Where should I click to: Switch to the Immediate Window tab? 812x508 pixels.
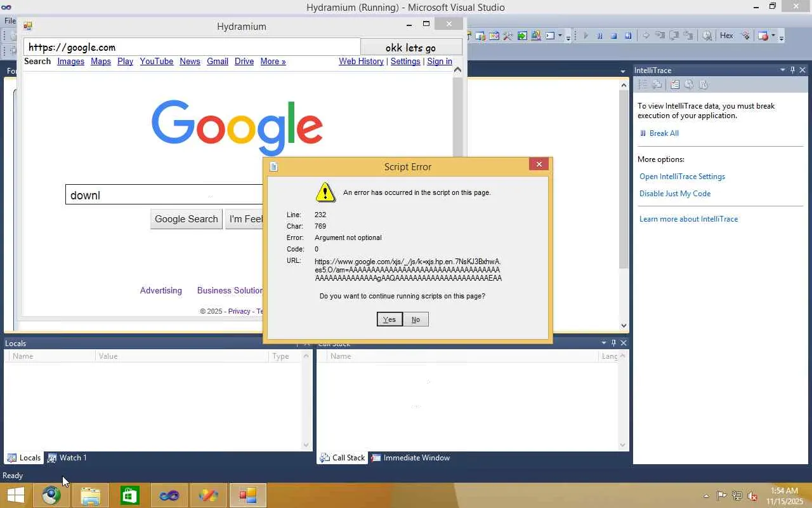411,458
